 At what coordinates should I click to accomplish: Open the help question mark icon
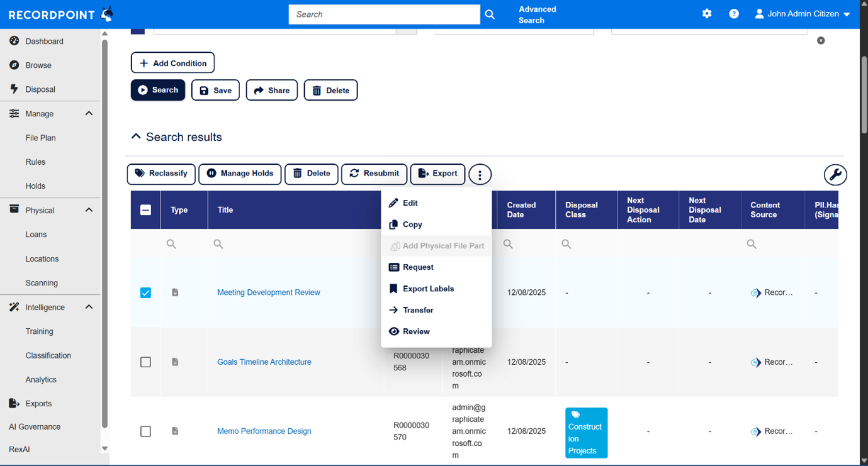(734, 14)
